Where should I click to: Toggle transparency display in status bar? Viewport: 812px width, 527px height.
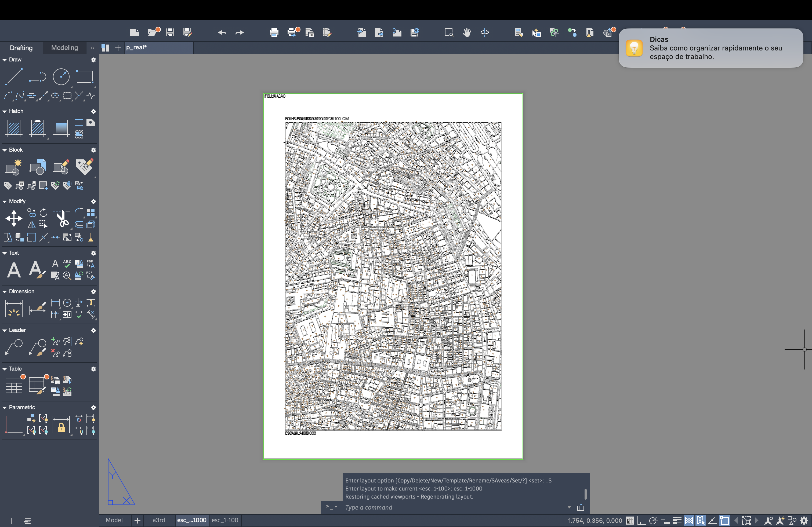point(689,521)
